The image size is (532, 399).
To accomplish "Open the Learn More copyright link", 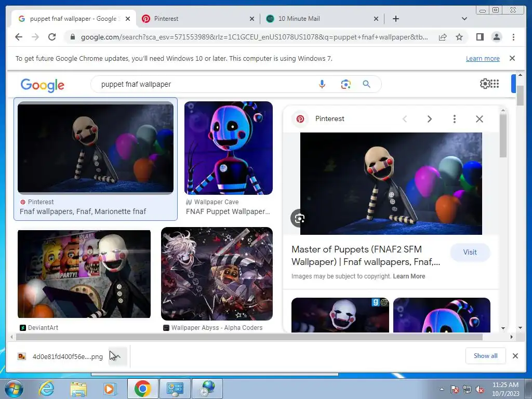I will [409, 276].
